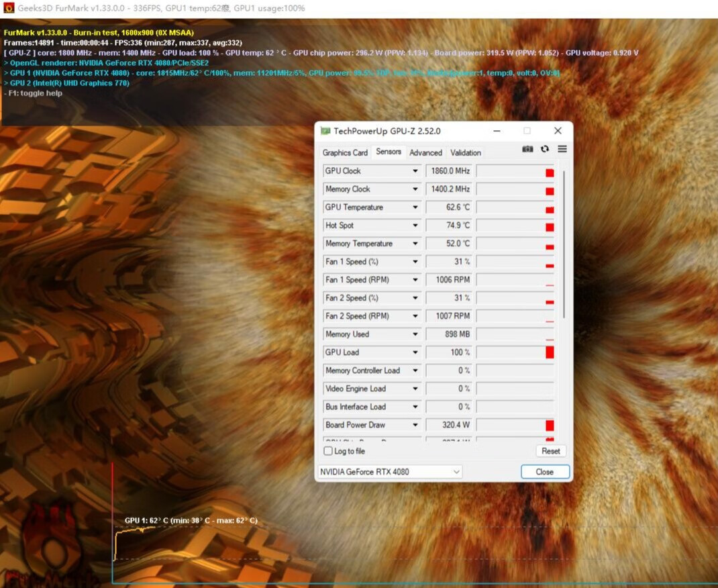Click the Hot Spot value 74.9 °C

[449, 226]
